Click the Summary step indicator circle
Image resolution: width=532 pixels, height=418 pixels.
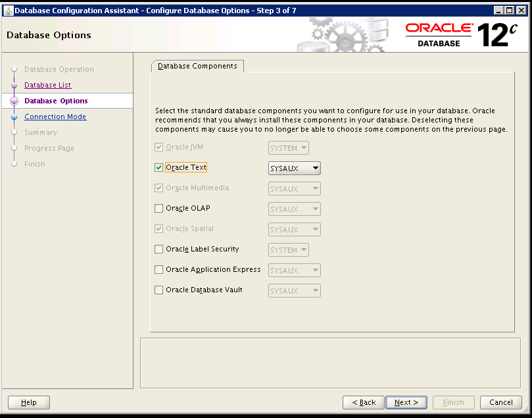(14, 132)
